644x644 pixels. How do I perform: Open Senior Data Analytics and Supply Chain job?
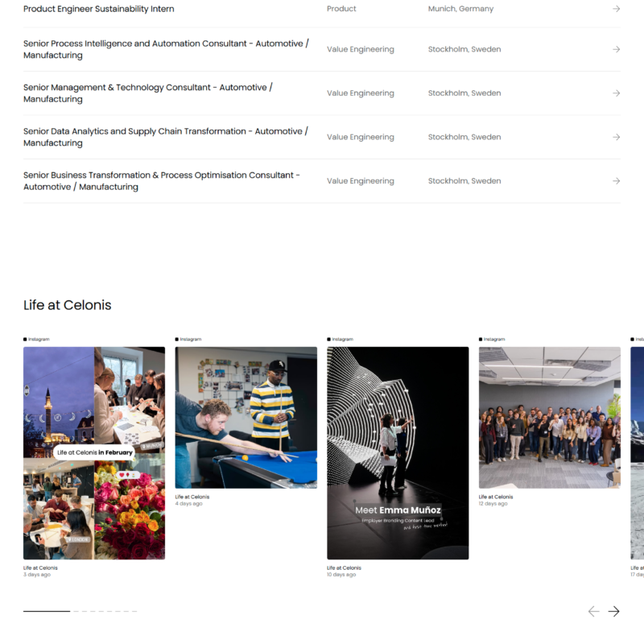click(165, 137)
